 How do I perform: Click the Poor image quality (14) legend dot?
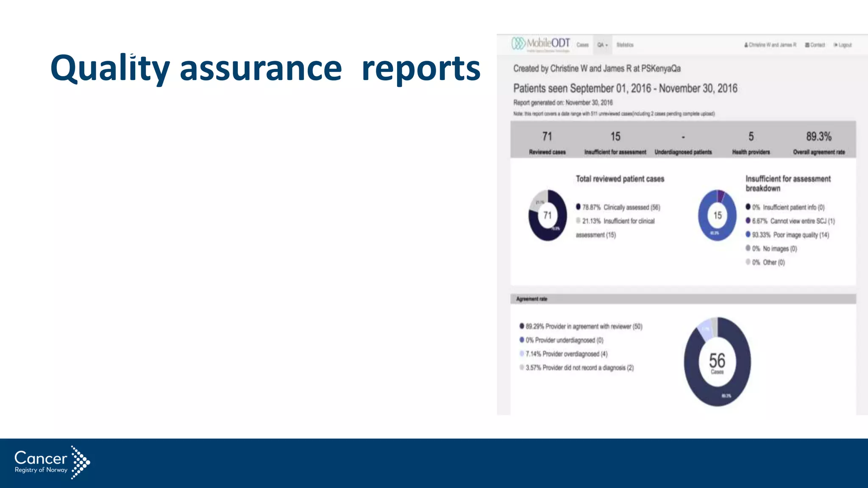tap(748, 234)
